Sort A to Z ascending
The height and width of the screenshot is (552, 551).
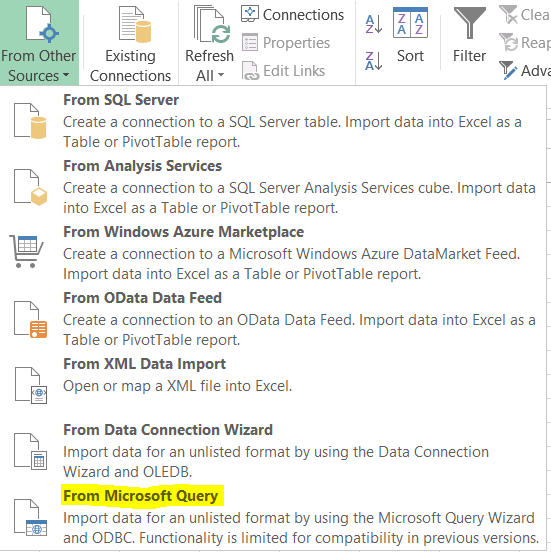point(374,24)
